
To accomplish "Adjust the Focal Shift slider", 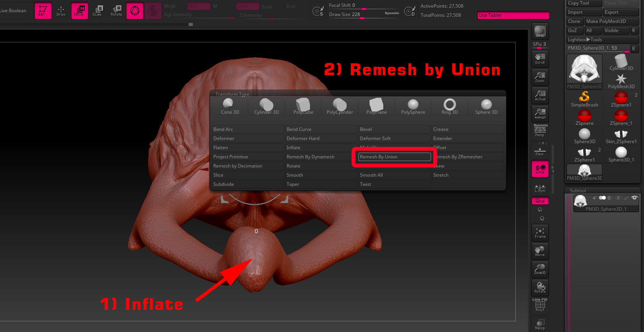I will coord(364,7).
